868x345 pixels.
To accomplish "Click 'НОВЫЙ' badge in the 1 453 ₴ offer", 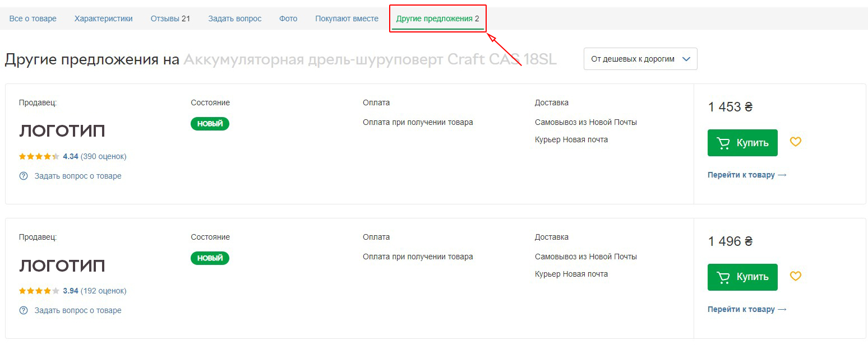I will (210, 124).
